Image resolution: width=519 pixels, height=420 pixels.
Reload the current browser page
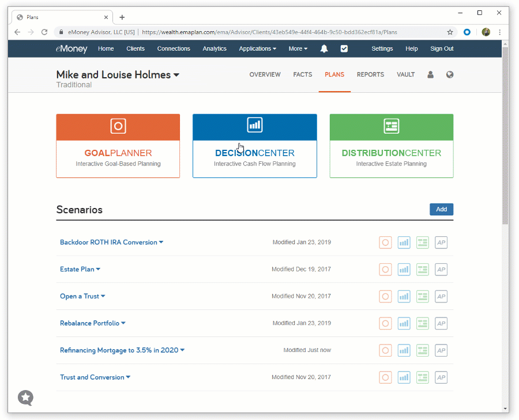click(x=44, y=32)
